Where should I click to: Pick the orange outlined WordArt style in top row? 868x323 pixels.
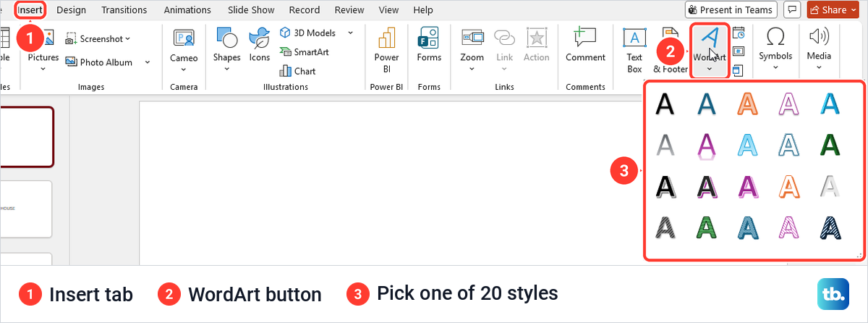point(748,104)
